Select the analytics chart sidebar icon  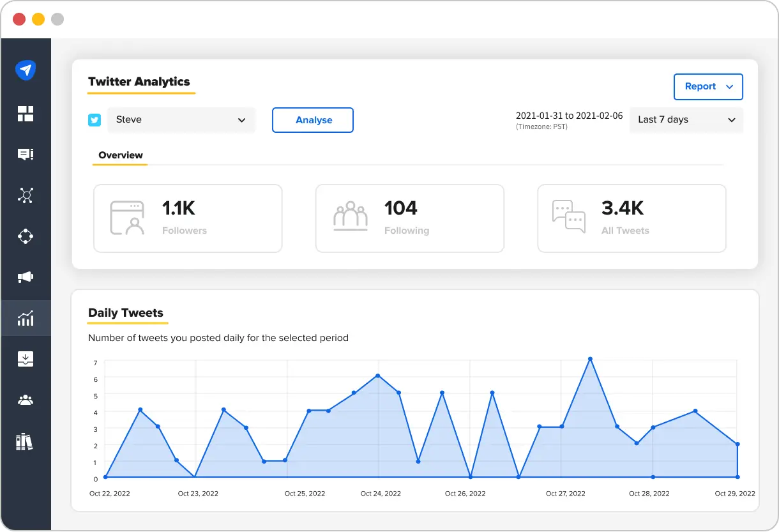[x=26, y=318]
